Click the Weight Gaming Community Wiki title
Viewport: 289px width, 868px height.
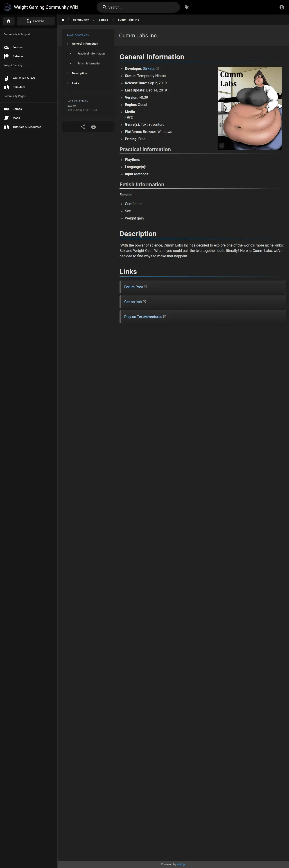[46, 7]
